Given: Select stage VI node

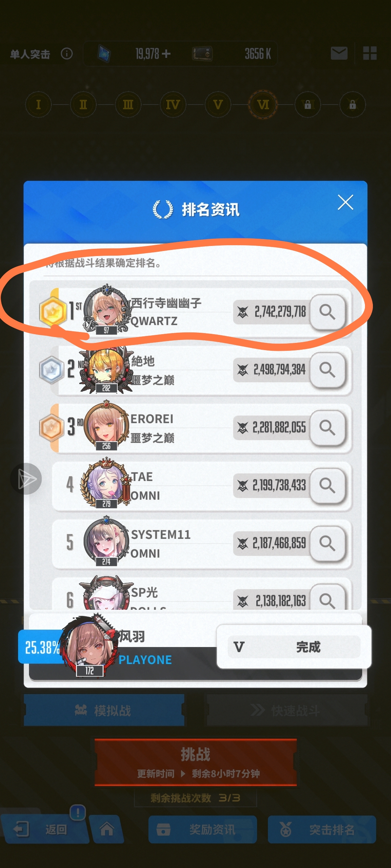Looking at the screenshot, I should pyautogui.click(x=263, y=105).
